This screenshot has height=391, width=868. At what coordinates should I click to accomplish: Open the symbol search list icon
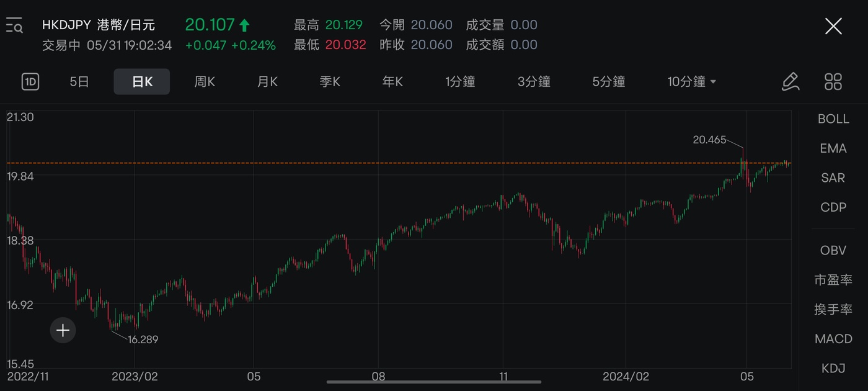pyautogui.click(x=14, y=25)
